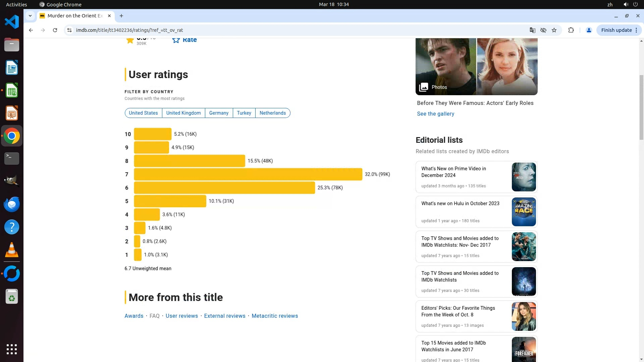Image resolution: width=644 pixels, height=362 pixels.
Task: Open the zh input language menu
Action: [x=610, y=4]
